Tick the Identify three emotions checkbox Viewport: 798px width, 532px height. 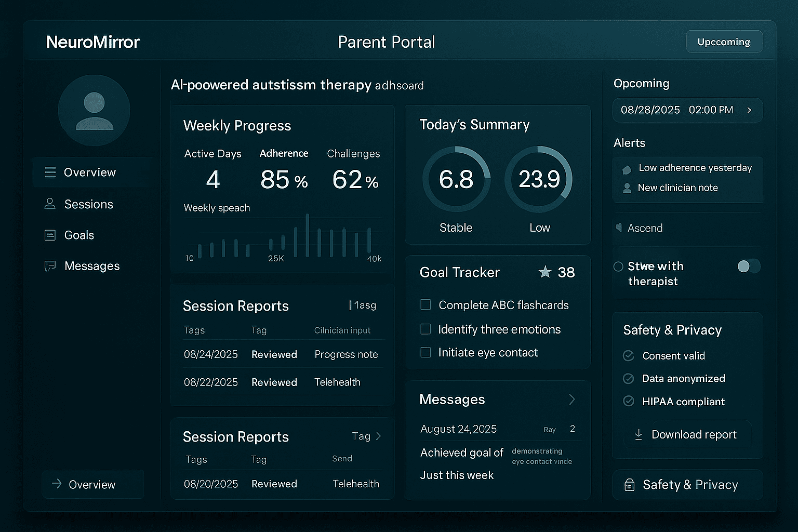click(425, 329)
